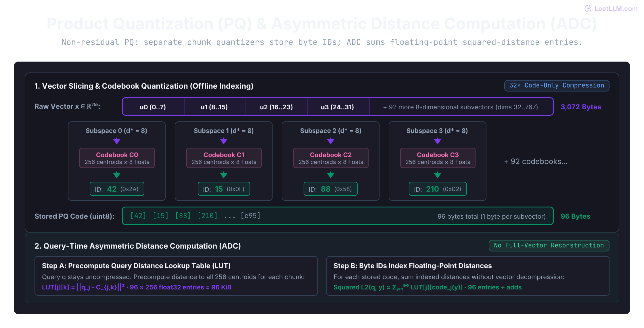Click the 3,072 Bytes label
This screenshot has width=644, height=328.
581,107
